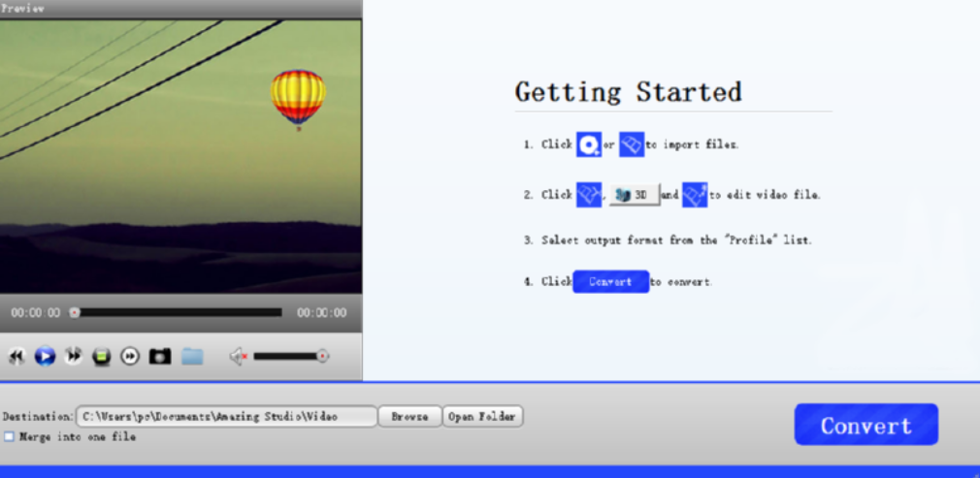Take a snapshot with the camera icon

click(x=160, y=356)
